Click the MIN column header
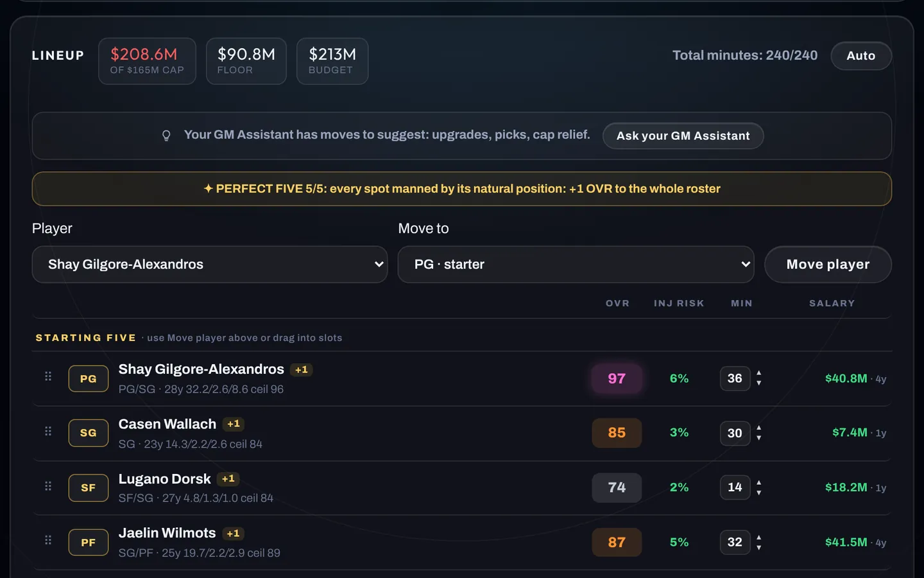This screenshot has width=924, height=578. [x=742, y=303]
